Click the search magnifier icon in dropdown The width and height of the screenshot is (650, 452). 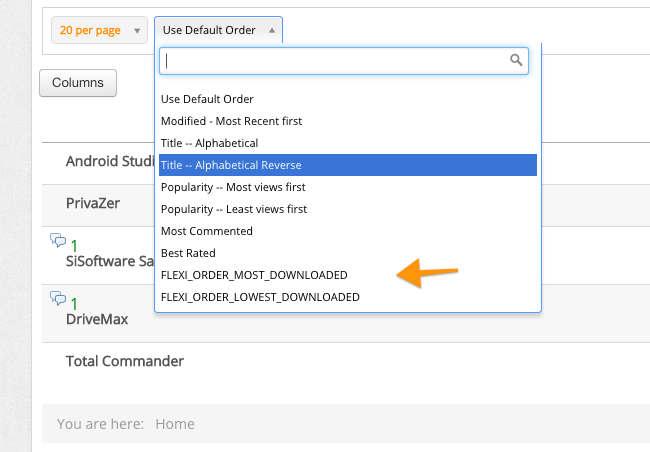pos(516,60)
